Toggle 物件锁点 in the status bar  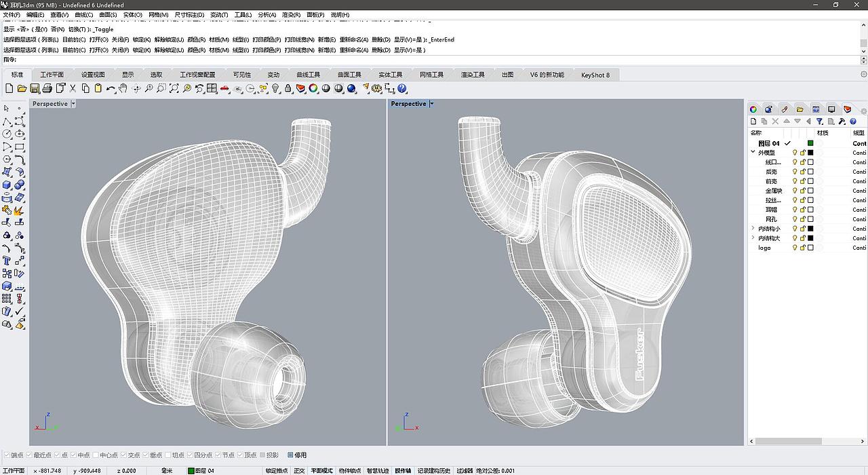point(350,470)
